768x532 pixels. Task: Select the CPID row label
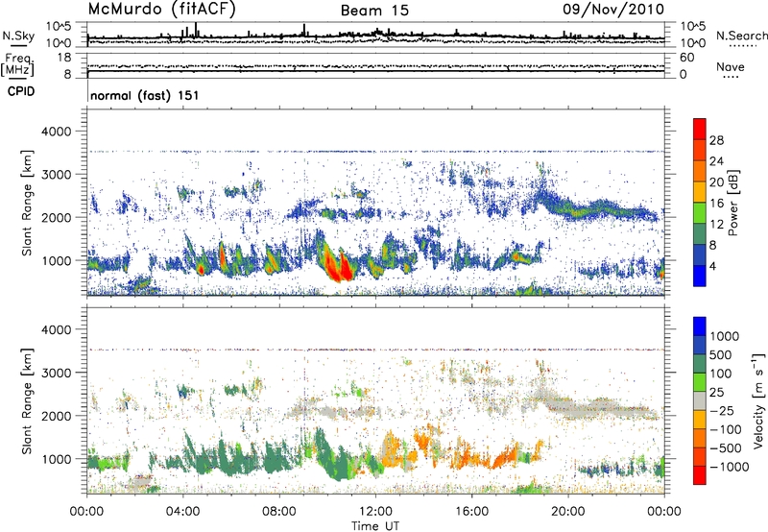point(21,91)
